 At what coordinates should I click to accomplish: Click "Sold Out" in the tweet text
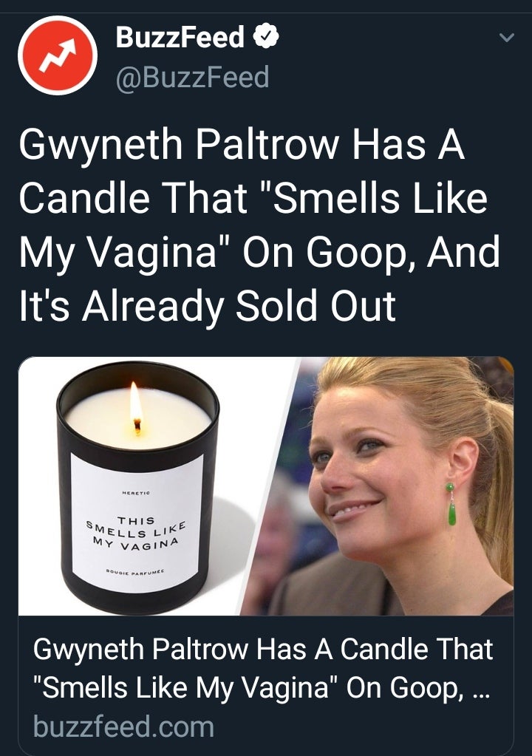point(316,306)
